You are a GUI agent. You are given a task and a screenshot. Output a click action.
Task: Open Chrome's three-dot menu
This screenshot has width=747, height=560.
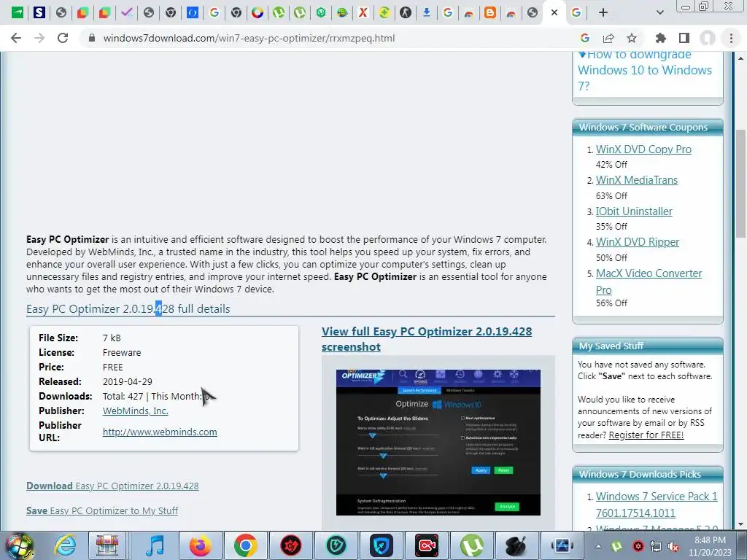(x=731, y=38)
